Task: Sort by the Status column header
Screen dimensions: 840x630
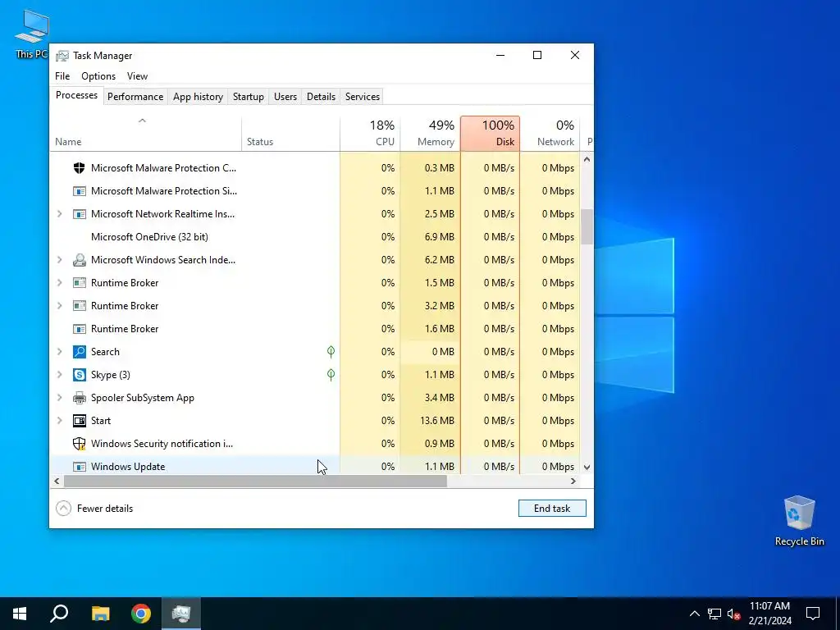Action: click(x=290, y=134)
